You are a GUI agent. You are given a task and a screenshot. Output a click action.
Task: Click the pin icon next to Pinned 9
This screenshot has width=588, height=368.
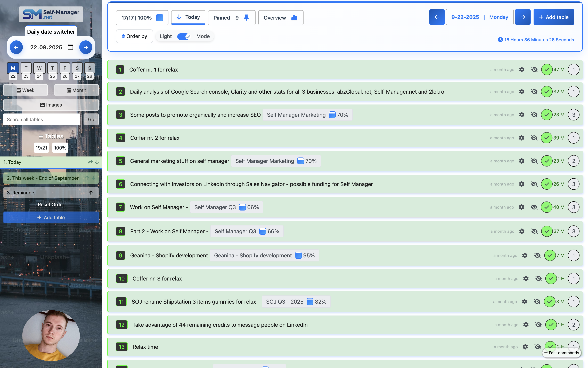click(x=246, y=17)
